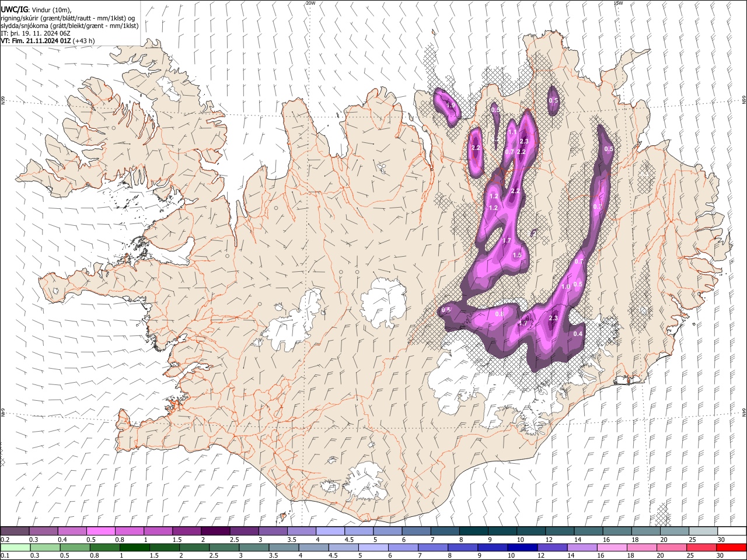Click the 'VT: Fim. 21.11.2024 01Z (+43 h)' line

(x=48, y=41)
